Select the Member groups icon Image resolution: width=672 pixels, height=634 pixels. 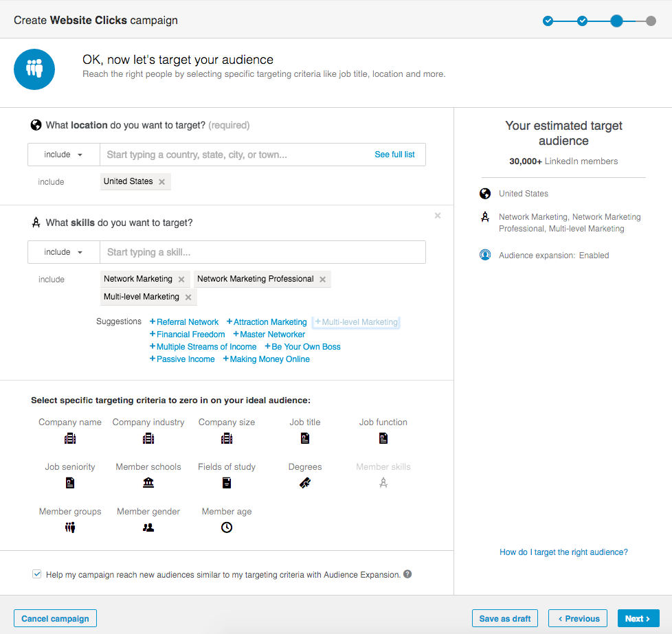(70, 528)
